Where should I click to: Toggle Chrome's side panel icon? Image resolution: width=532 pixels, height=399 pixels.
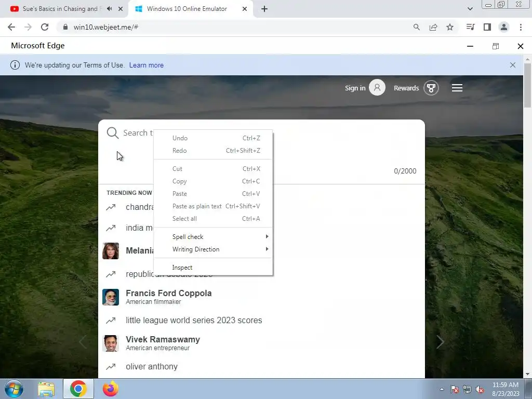(487, 27)
